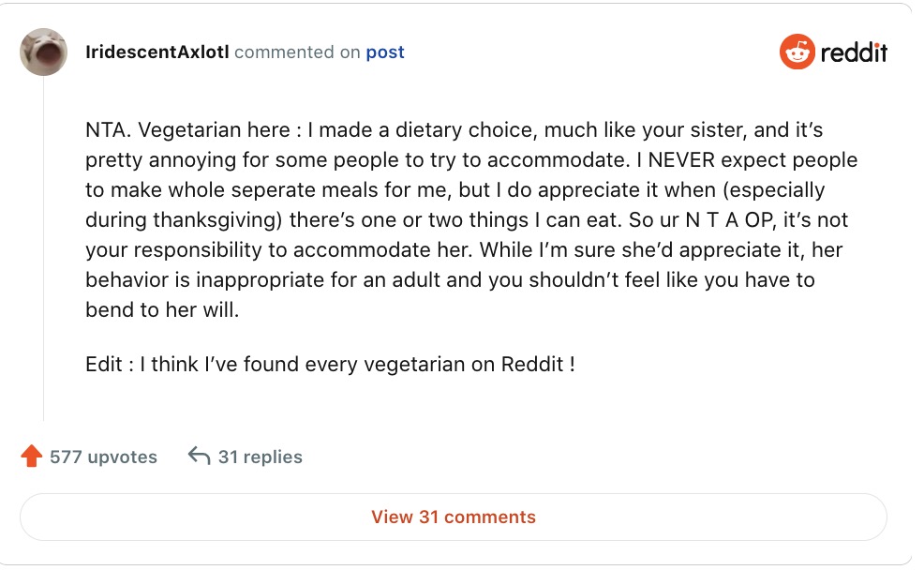Visit the IridescentAxlotl username profile
Screen dimensions: 924x570
click(156, 52)
